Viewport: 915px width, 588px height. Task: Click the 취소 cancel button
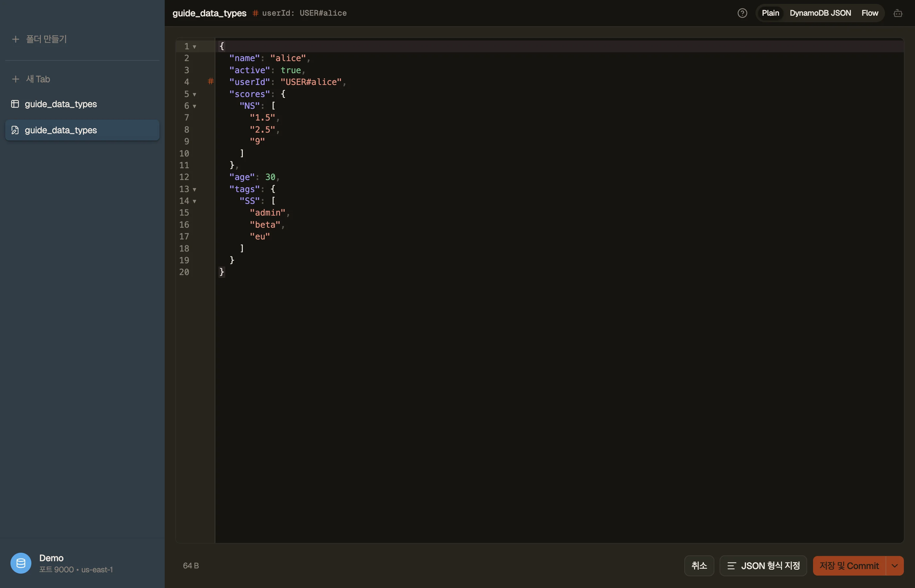point(699,566)
